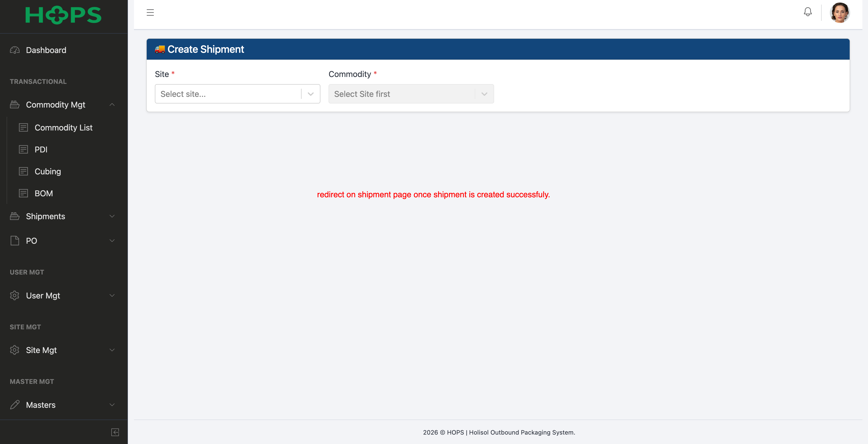Click the hamburger menu icon
Screen dimensions: 868x444
150,13
